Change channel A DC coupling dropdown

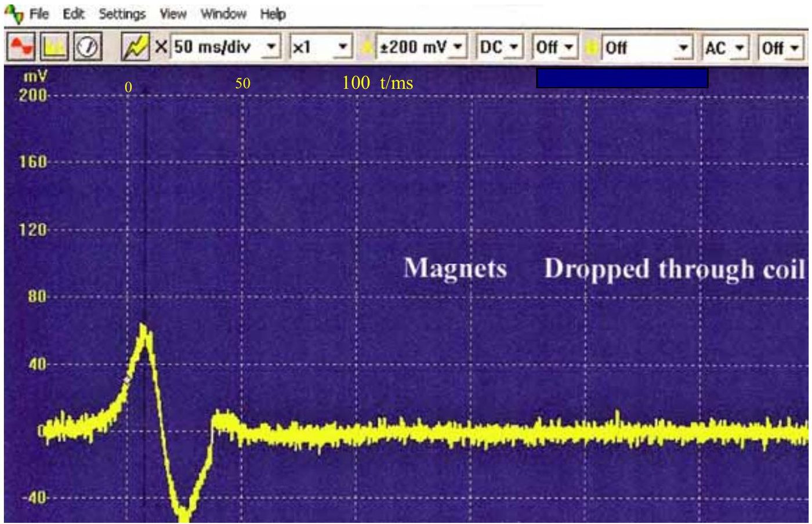[x=499, y=47]
